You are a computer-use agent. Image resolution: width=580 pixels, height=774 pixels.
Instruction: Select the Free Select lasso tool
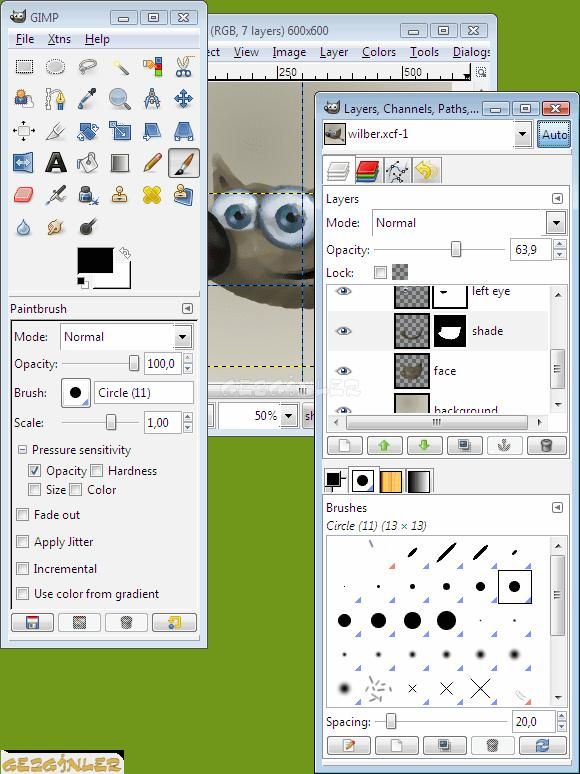(87, 66)
